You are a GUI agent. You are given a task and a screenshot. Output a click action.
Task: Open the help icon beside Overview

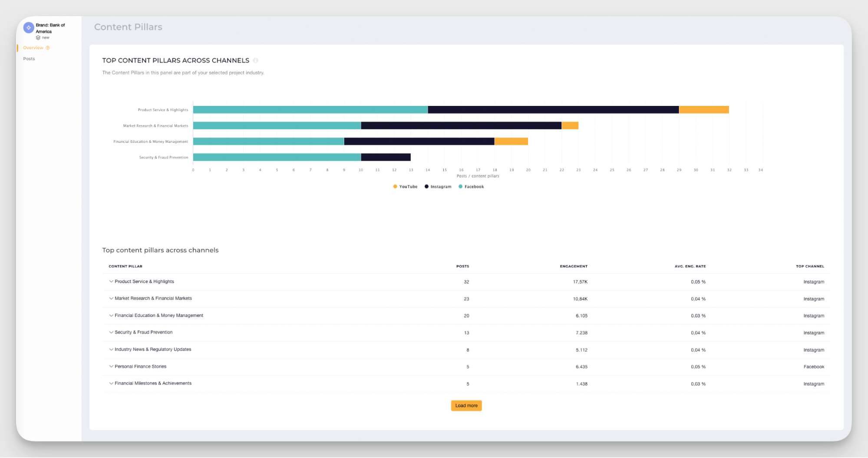point(48,48)
